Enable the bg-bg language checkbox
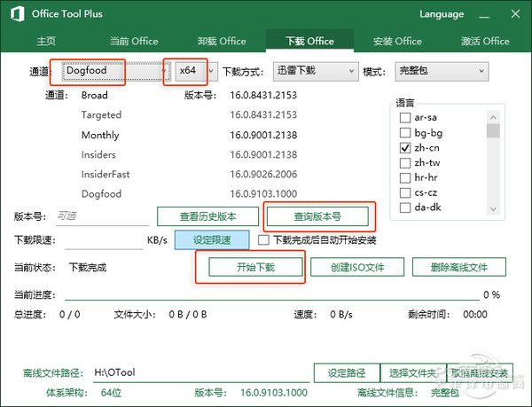The image size is (532, 407). [405, 133]
